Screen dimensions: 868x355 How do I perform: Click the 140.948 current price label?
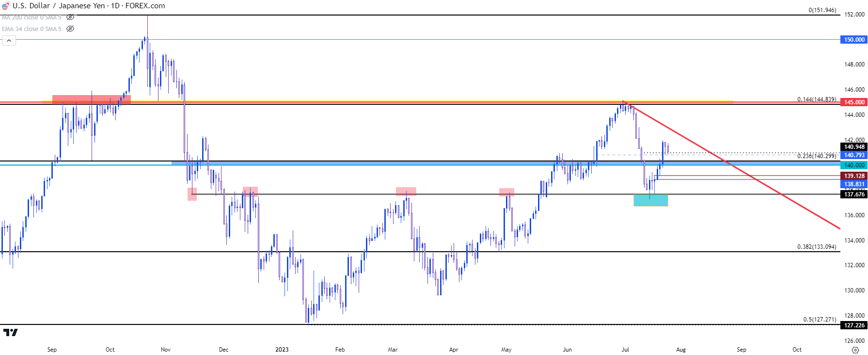click(853, 147)
